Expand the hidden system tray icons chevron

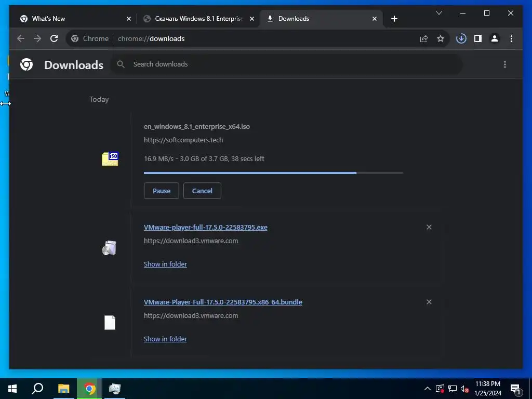[428, 389]
